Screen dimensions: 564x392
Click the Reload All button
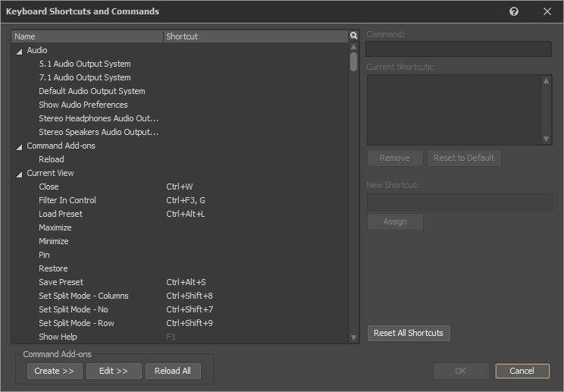173,371
